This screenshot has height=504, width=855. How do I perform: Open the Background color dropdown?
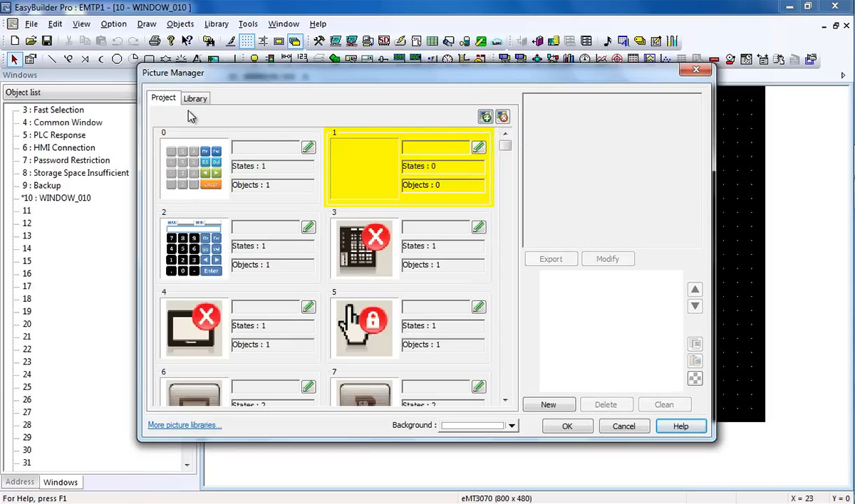point(512,426)
